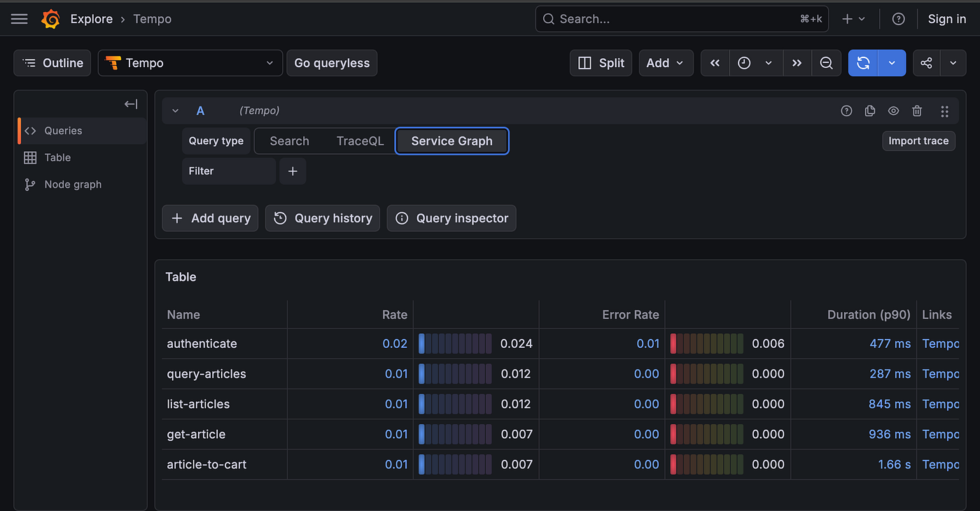The width and height of the screenshot is (980, 511).
Task: Go to Node graph in outline
Action: (73, 184)
